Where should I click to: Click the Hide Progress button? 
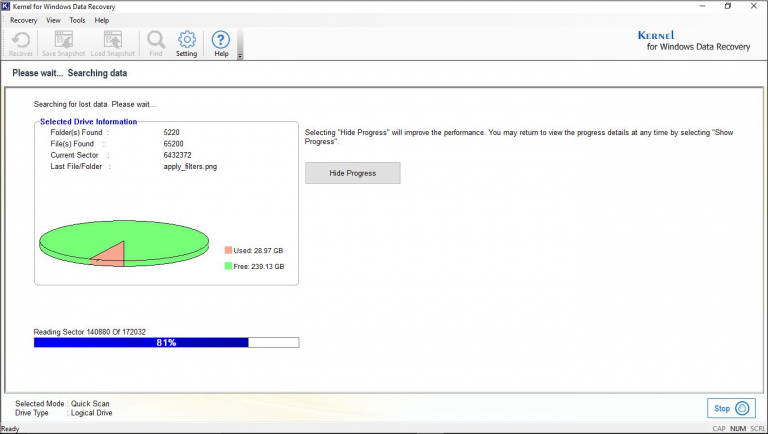click(x=353, y=173)
